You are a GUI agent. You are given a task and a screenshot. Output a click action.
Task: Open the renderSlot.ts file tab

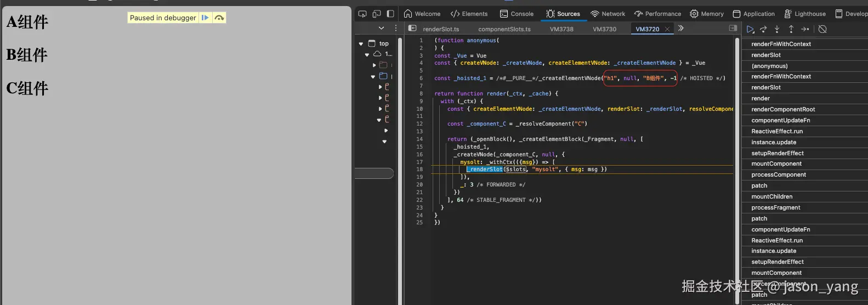point(441,29)
